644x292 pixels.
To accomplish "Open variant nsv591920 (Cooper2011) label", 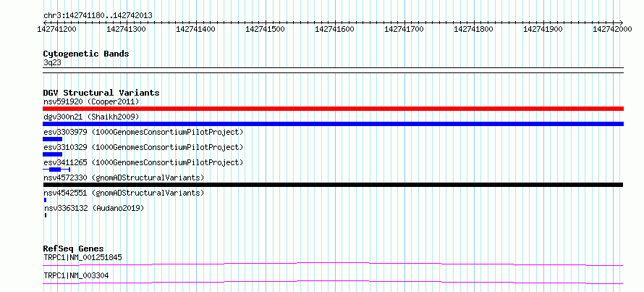I will [91, 101].
